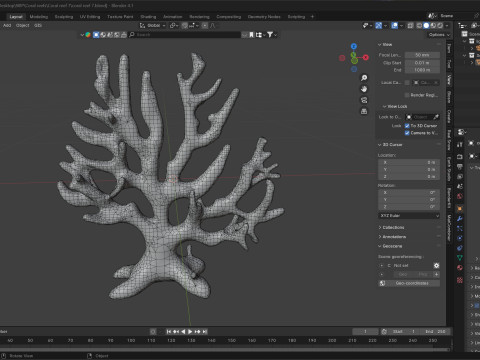
Task: Open the Texture checkerboard properties tab
Action: 460,280
